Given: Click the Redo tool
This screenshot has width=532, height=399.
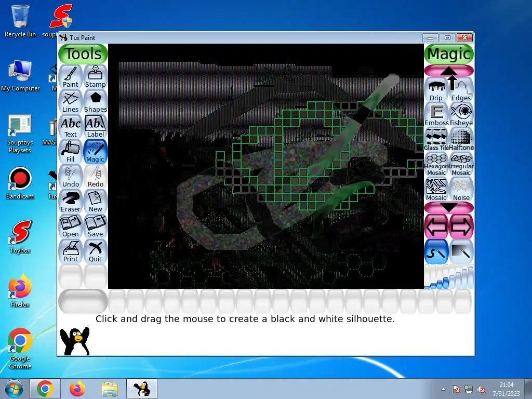Looking at the screenshot, I should [96, 177].
